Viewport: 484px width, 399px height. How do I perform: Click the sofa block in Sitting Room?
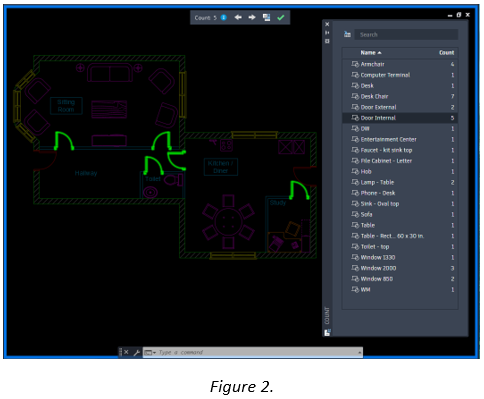click(109, 74)
